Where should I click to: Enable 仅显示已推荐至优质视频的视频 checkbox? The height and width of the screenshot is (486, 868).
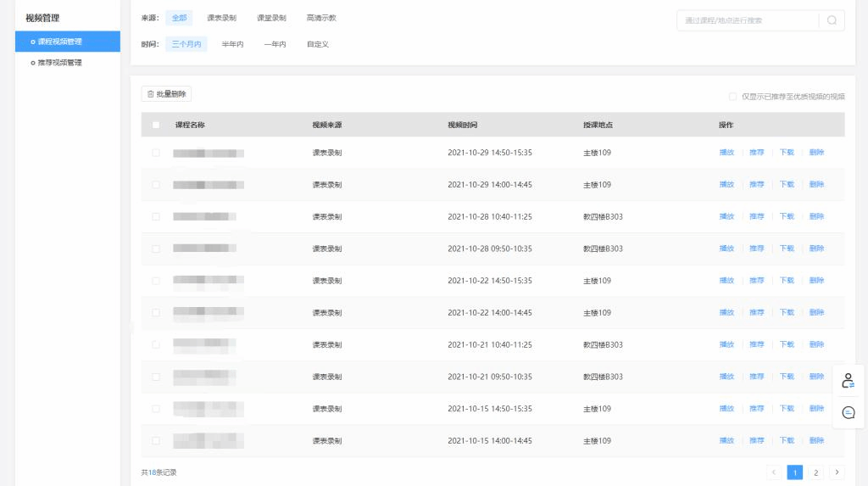732,97
